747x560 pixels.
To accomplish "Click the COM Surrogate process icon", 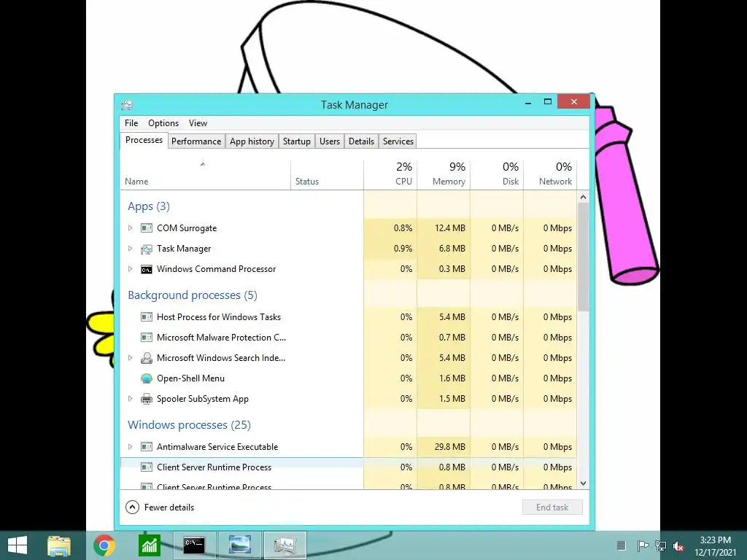I will click(x=146, y=228).
